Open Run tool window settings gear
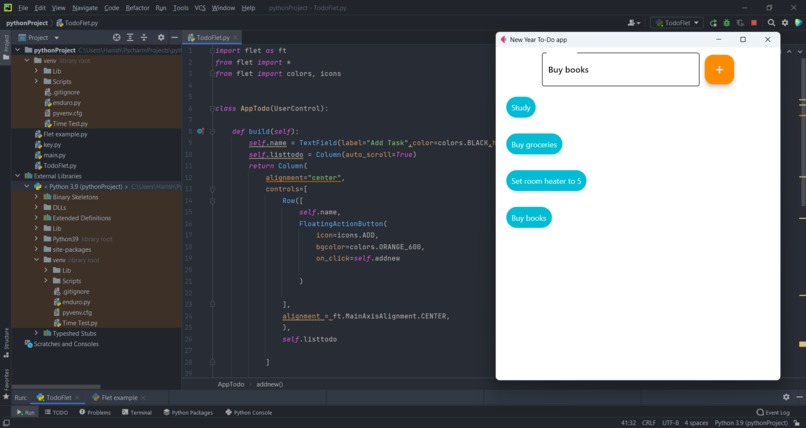This screenshot has width=806, height=428. (x=786, y=397)
